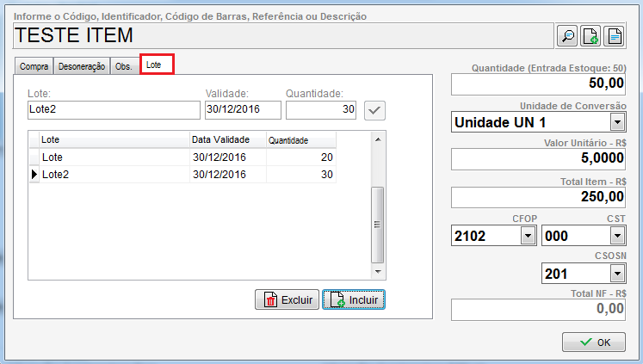The height and width of the screenshot is (364, 643).
Task: Click the Validade date field
Action: pyautogui.click(x=243, y=109)
